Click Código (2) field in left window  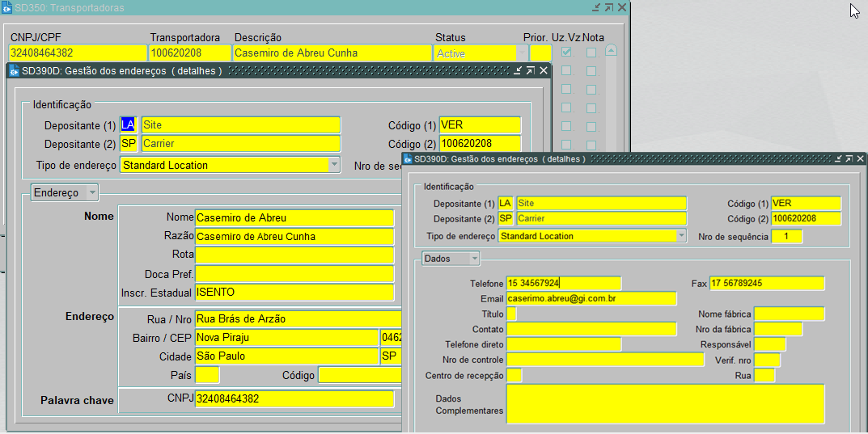coord(480,144)
